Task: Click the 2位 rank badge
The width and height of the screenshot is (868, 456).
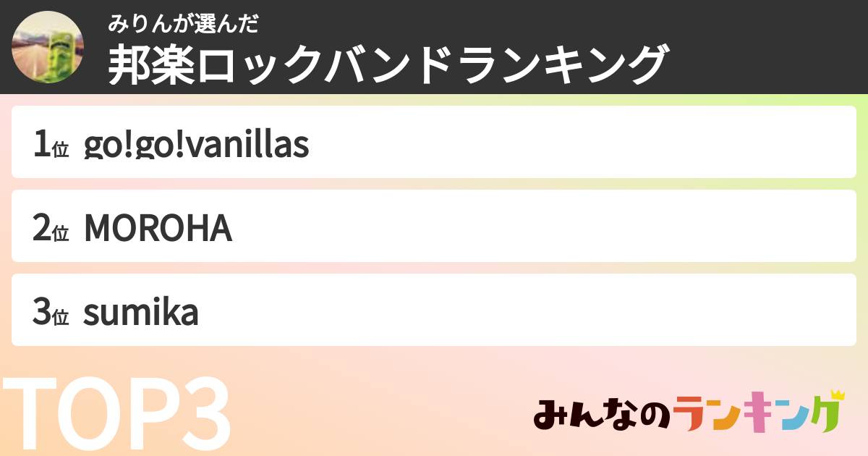Action: coord(51,228)
